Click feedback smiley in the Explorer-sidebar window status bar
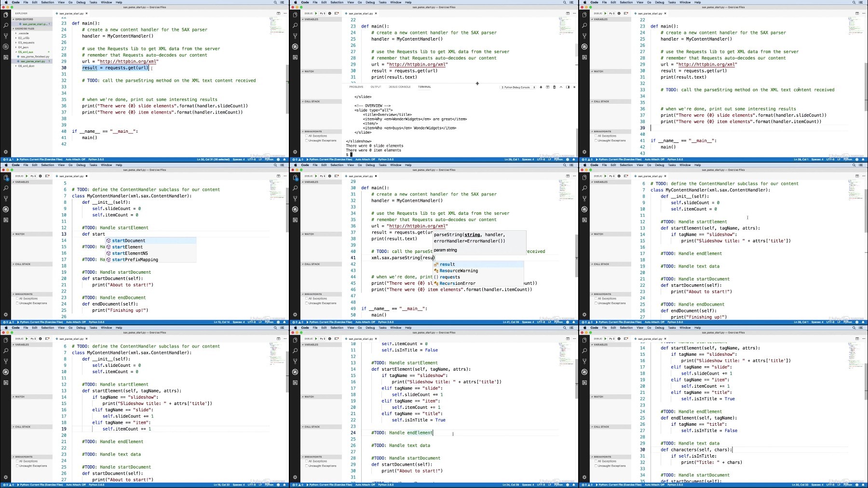The image size is (868, 488). [278, 159]
